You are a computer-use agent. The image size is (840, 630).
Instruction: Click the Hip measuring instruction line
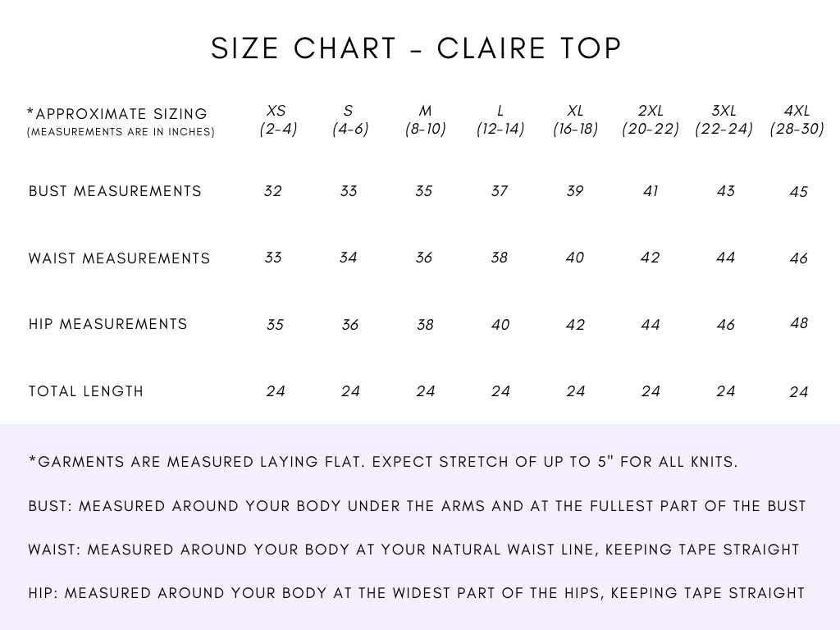pos(417,592)
